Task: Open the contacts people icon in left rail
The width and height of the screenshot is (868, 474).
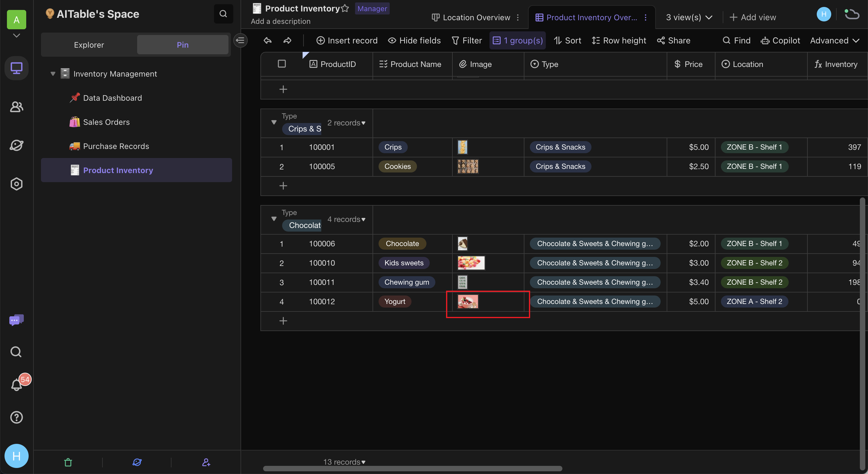Action: [x=16, y=107]
